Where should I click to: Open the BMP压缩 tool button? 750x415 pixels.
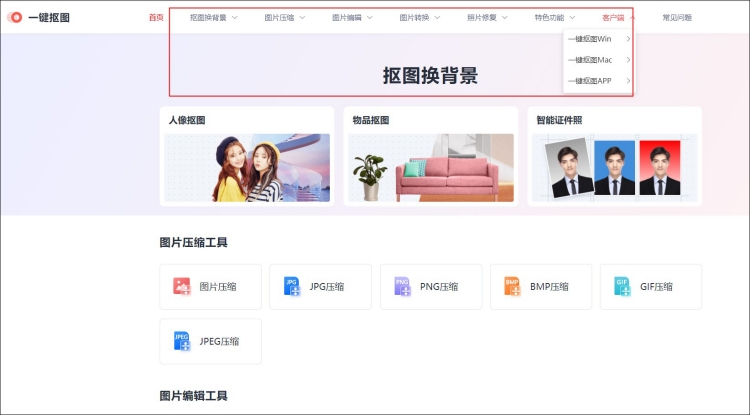click(x=541, y=287)
